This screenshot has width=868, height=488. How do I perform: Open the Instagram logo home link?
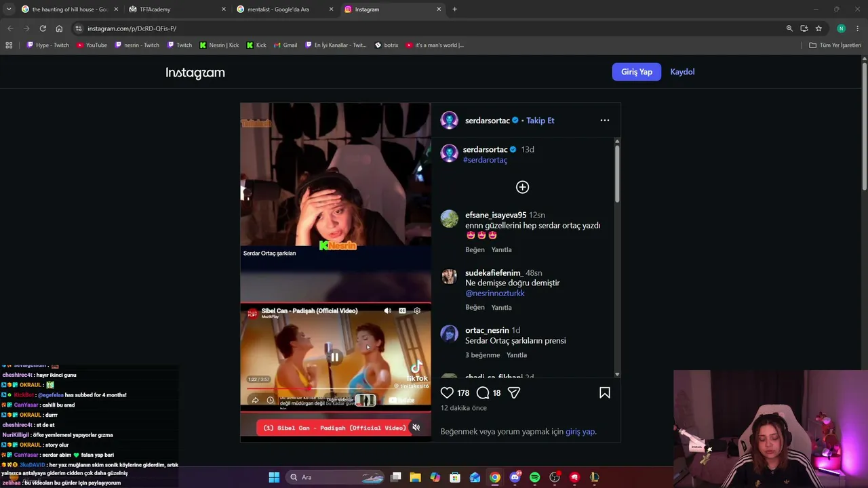tap(195, 73)
